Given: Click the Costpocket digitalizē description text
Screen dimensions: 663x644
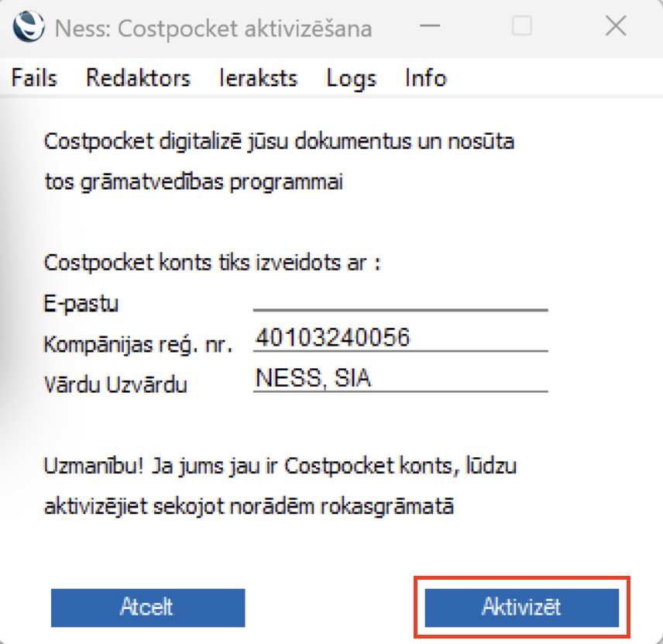Looking at the screenshot, I should [279, 162].
